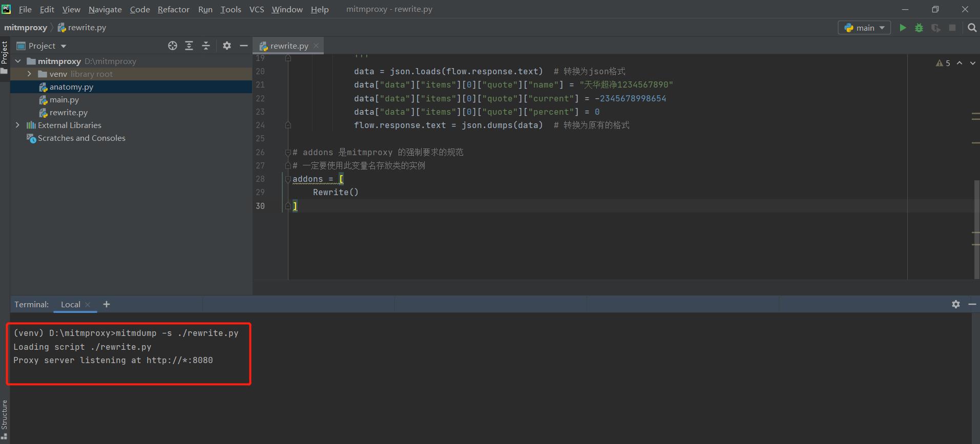Image resolution: width=980 pixels, height=444 pixels.
Task: Open the Help menu
Action: click(320, 9)
